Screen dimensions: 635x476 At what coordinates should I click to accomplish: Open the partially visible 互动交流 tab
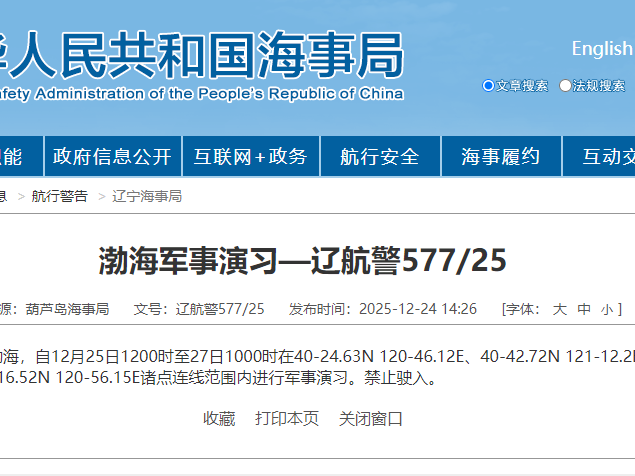[602, 156]
